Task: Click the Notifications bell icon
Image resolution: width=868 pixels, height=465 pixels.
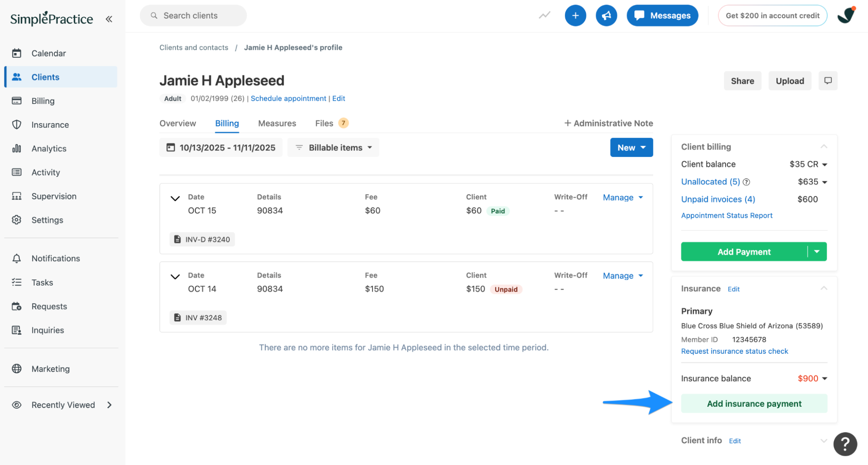Action: [17, 259]
